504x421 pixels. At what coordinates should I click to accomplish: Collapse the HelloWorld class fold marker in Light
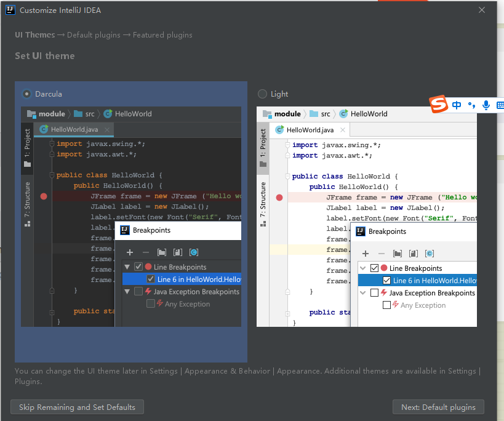pyautogui.click(x=287, y=177)
